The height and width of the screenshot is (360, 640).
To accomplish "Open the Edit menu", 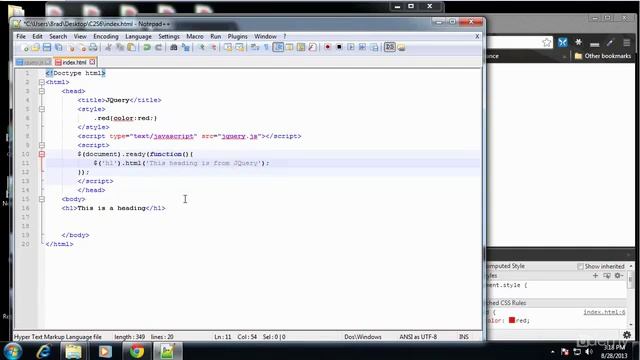I will pyautogui.click(x=37, y=36).
